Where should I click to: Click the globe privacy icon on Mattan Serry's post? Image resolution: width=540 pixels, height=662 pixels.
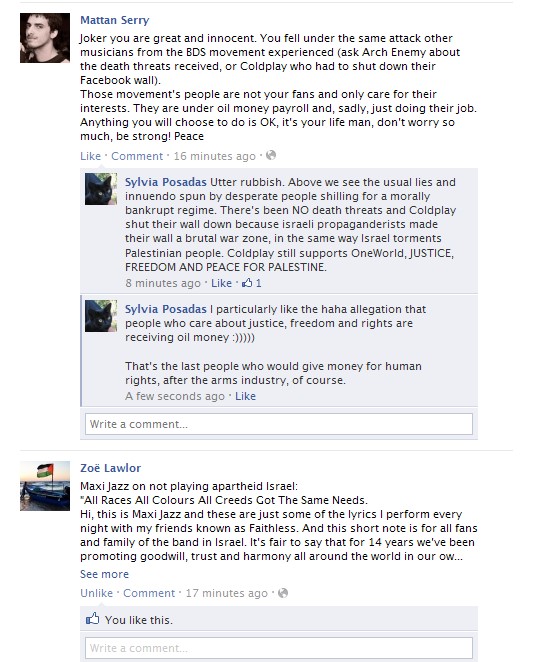(271, 155)
